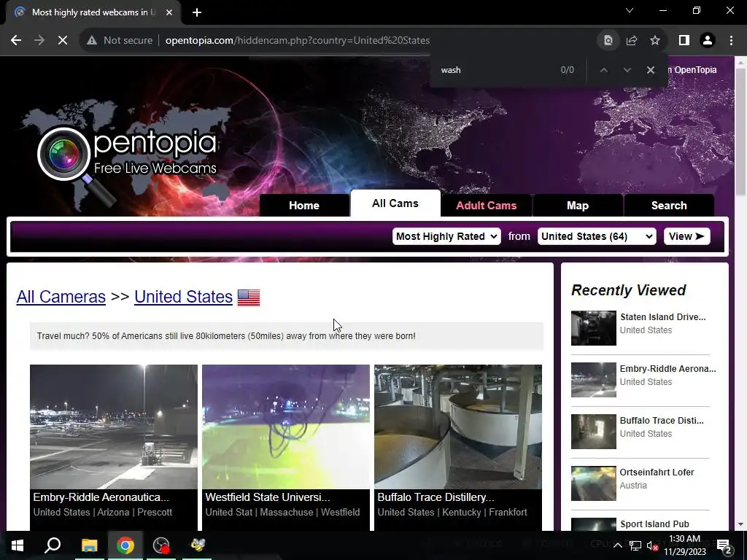Follow the All Cameras breadcrumb link
This screenshot has height=560, width=747.
pos(61,297)
